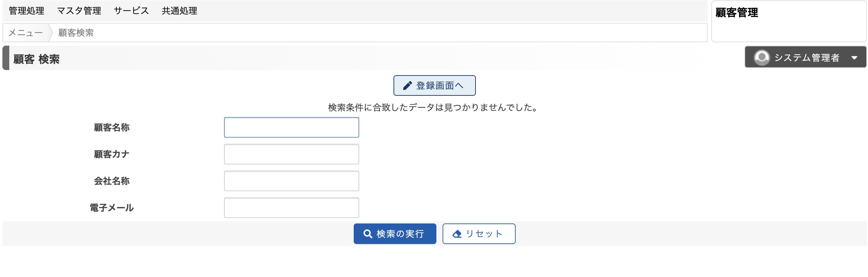Image resolution: width=868 pixels, height=277 pixels.
Task: Click the magnifying glass search icon
Action: (368, 234)
